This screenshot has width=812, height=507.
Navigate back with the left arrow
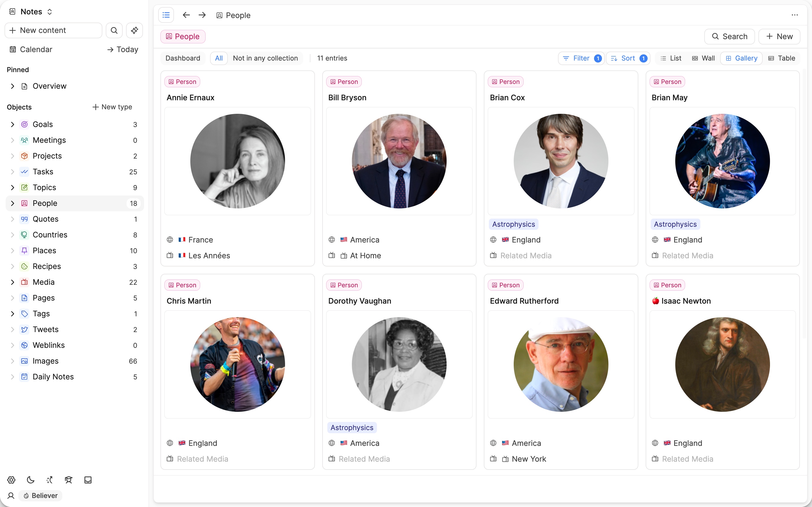(186, 15)
